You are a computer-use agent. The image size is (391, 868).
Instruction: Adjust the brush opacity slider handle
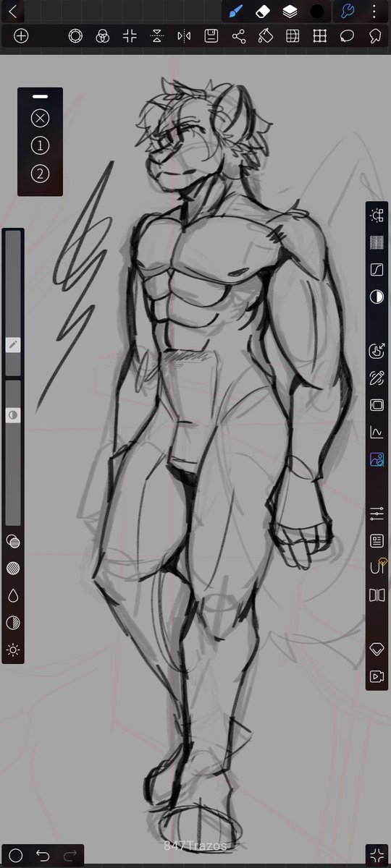[x=12, y=415]
